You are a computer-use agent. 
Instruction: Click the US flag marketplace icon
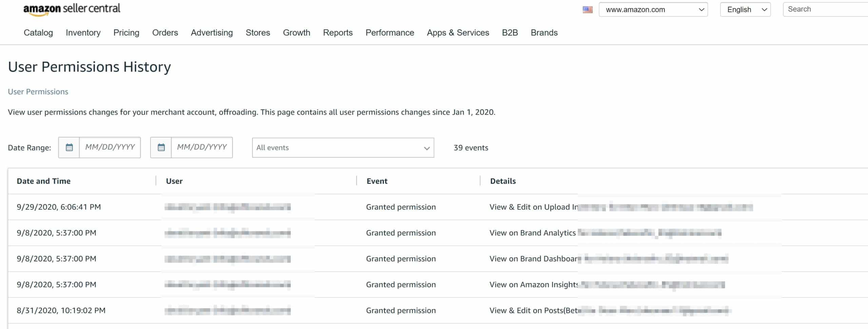point(588,9)
